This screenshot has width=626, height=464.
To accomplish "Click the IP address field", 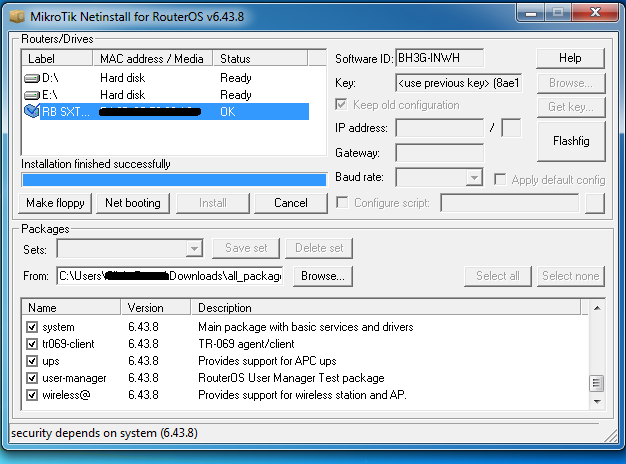I will click(440, 128).
